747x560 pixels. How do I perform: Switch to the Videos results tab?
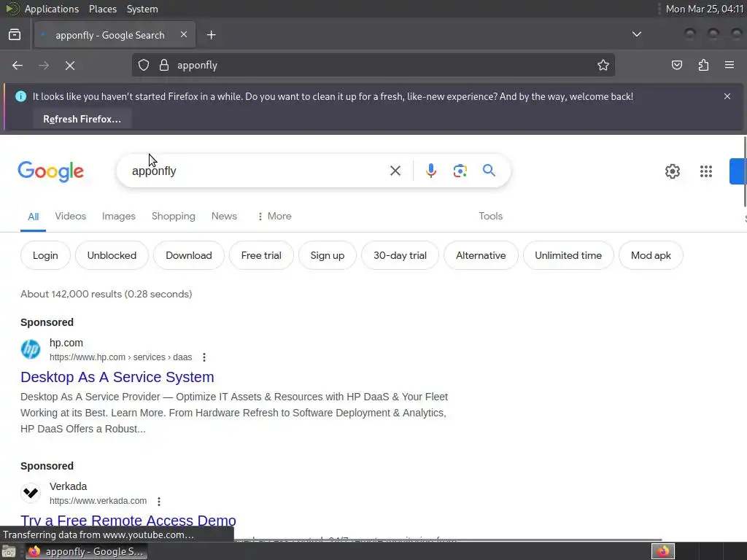(71, 216)
